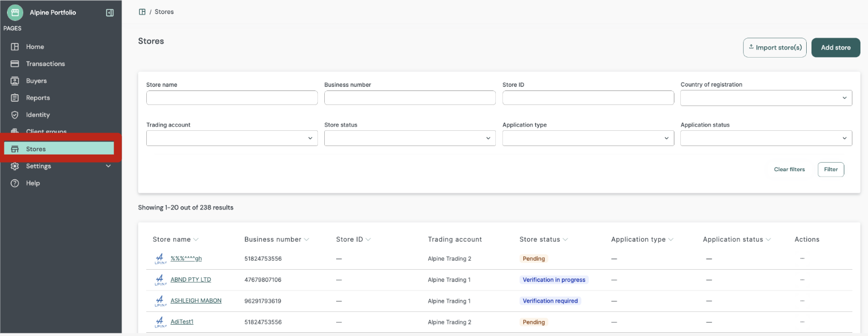Sort by Application status column header
Screen dimensions: 868x336
pos(737,240)
